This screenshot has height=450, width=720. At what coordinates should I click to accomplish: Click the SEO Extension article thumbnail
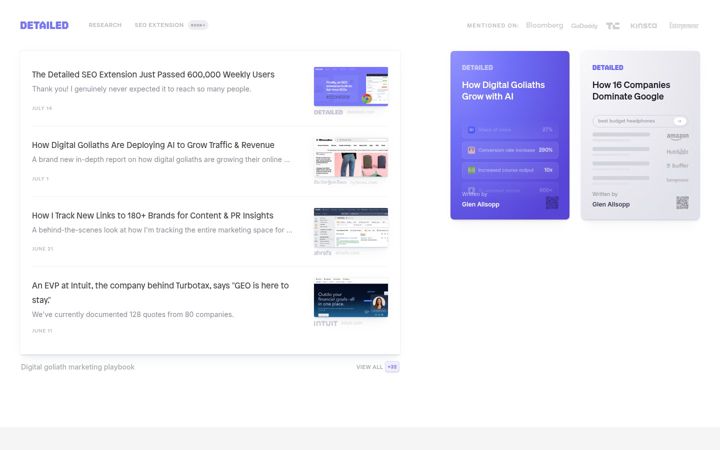coord(351,86)
